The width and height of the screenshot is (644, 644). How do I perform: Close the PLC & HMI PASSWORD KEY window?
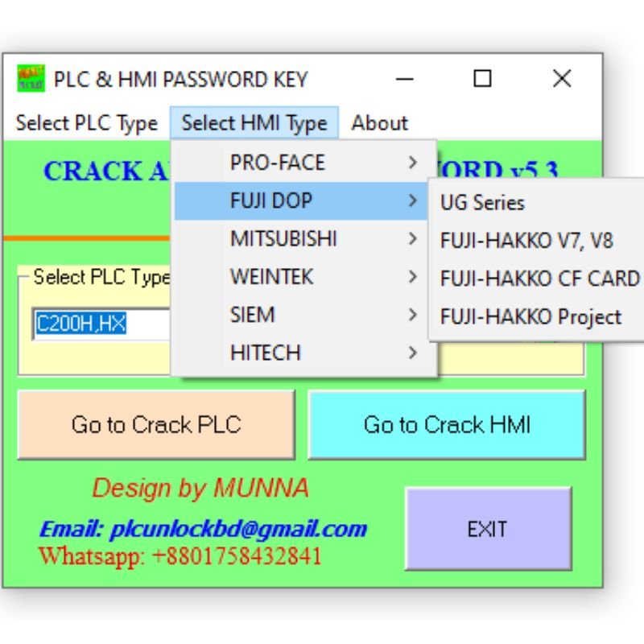pyautogui.click(x=562, y=79)
